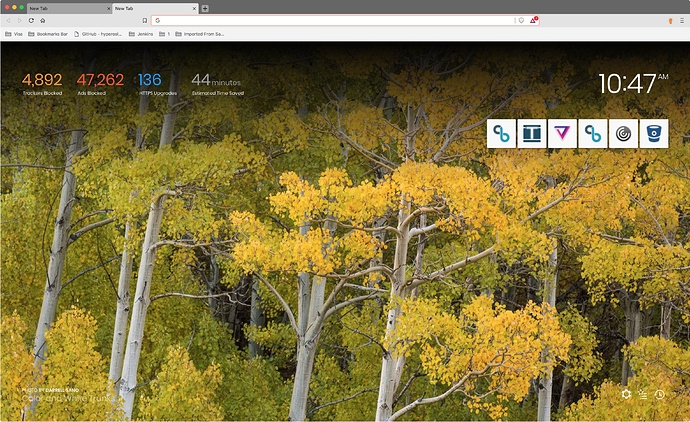Open the GitHub - hyperool... bookmark
This screenshot has height=422, width=690.
98,34
